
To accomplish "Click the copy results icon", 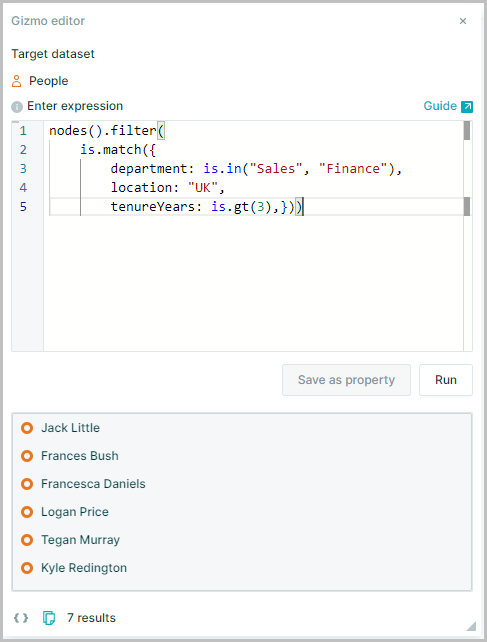I will (49, 618).
